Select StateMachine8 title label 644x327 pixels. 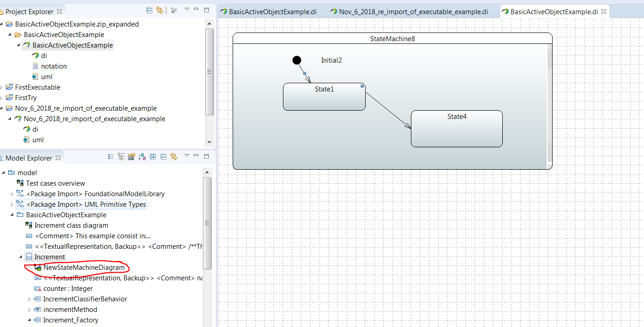[393, 39]
